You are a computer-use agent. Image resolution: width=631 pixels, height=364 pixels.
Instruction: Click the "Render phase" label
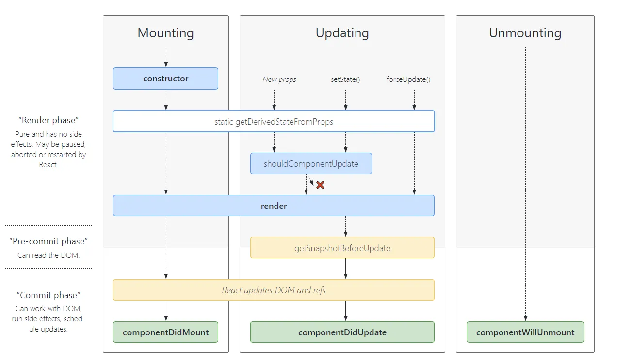[x=49, y=120]
